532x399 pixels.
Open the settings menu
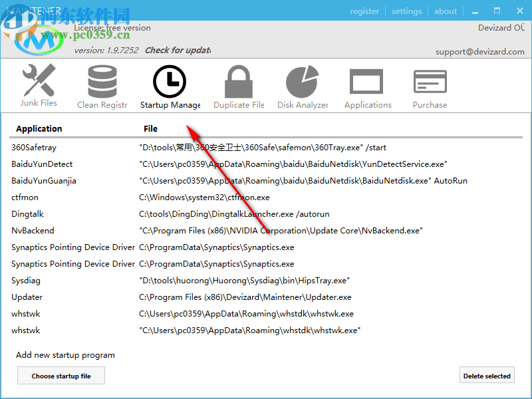(x=406, y=11)
